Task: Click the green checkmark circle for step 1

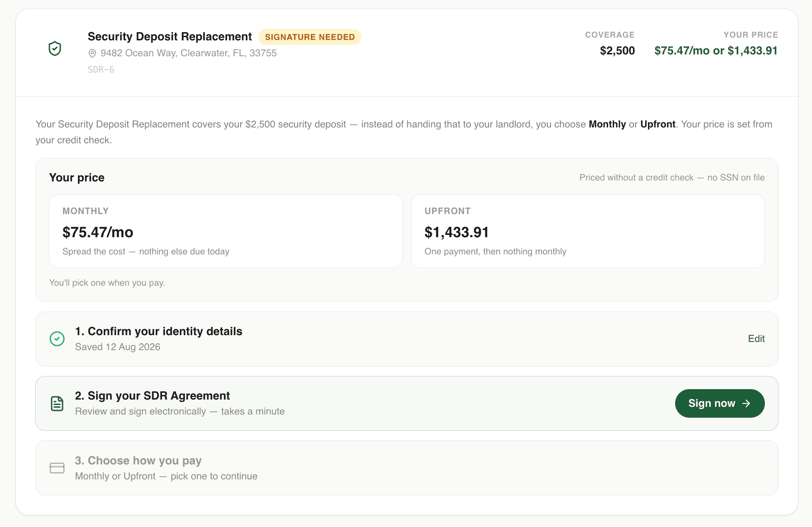Action: tap(57, 339)
